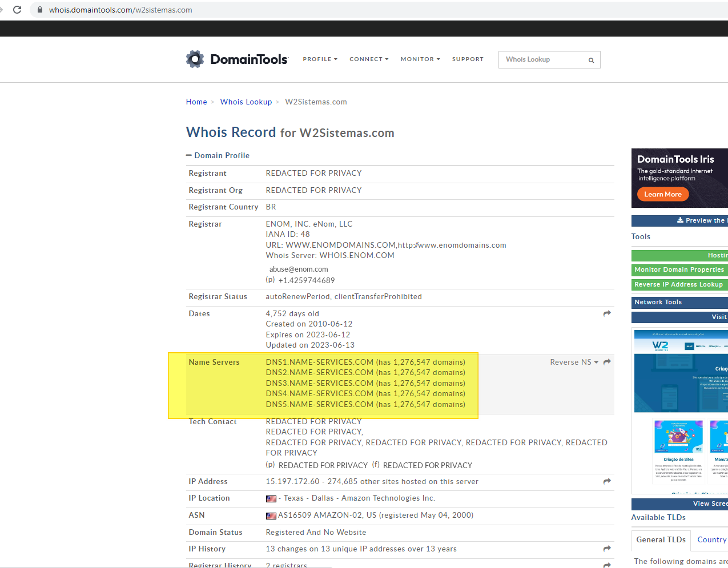The image size is (728, 568).
Task: Collapse the Domain Profile section
Action: [218, 155]
